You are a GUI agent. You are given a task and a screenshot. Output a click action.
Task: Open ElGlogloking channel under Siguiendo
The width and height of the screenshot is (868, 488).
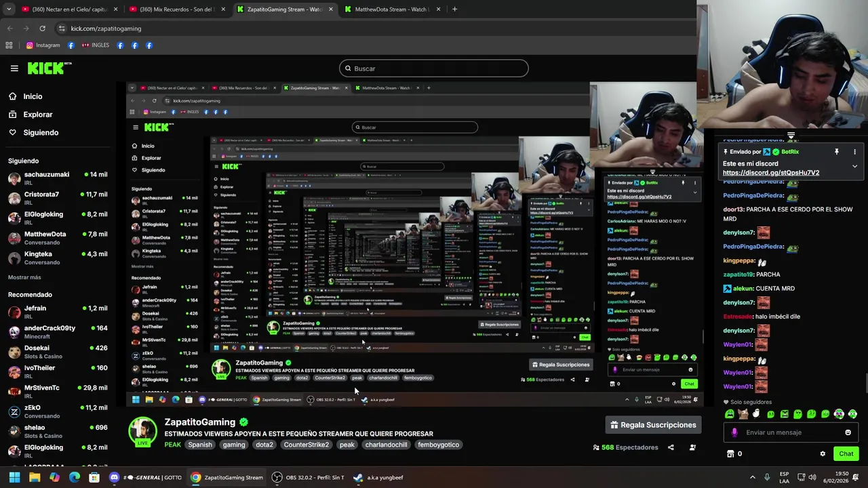pyautogui.click(x=57, y=218)
